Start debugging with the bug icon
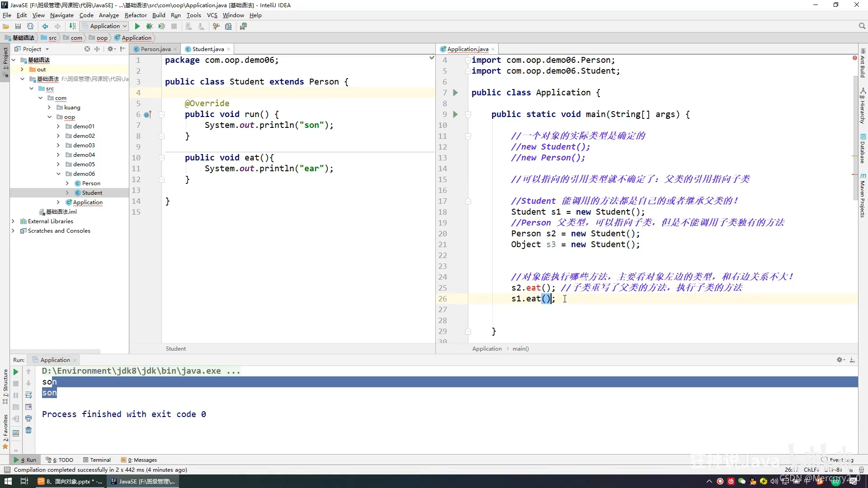868x488 pixels. pyautogui.click(x=149, y=26)
